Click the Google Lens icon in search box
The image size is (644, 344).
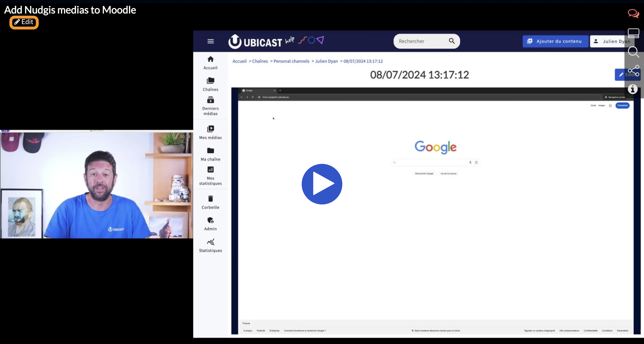pos(476,163)
